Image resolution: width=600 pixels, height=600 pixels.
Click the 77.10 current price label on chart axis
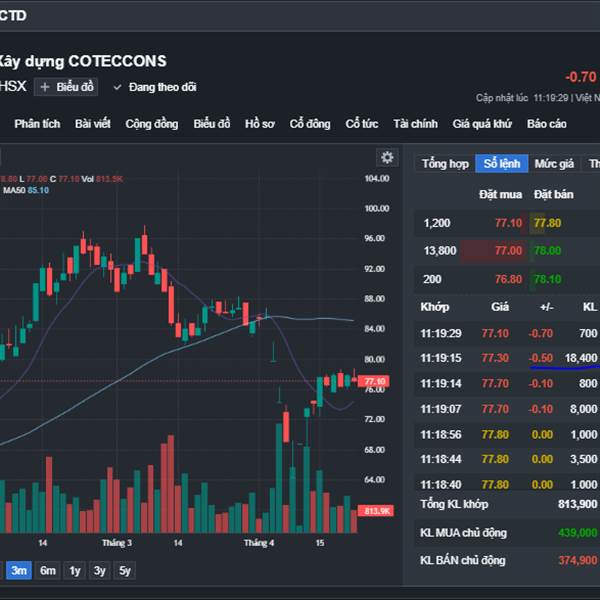pyautogui.click(x=375, y=381)
